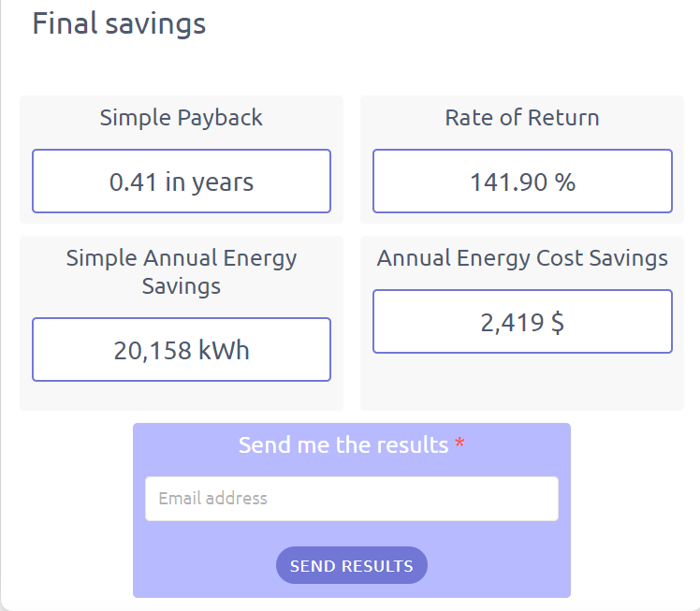Click the Simple Annual Energy Savings label

182,271
